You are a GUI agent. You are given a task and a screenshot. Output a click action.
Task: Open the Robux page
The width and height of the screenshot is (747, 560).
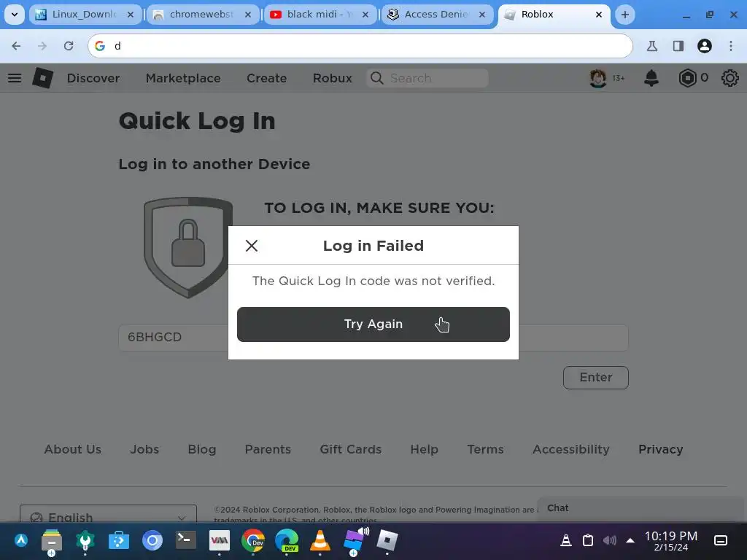(x=333, y=78)
